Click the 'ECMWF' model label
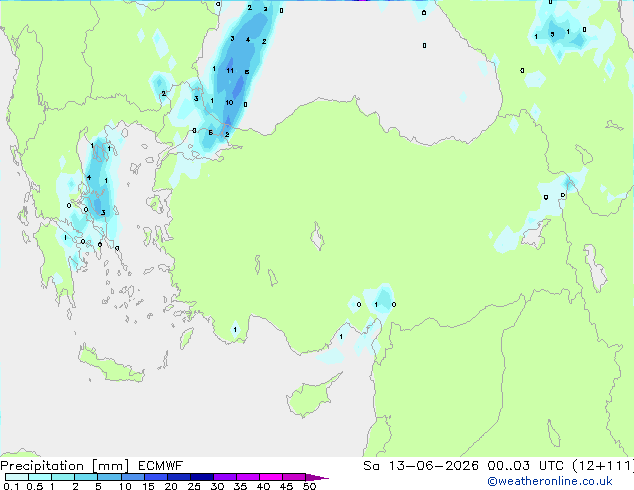Image resolution: width=634 pixels, height=490 pixels. 160,466
